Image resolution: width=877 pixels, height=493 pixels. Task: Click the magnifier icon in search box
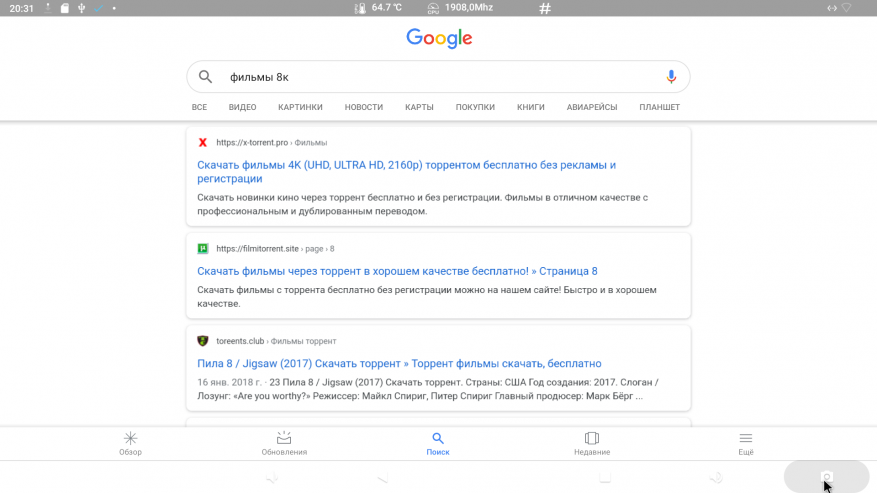point(205,77)
